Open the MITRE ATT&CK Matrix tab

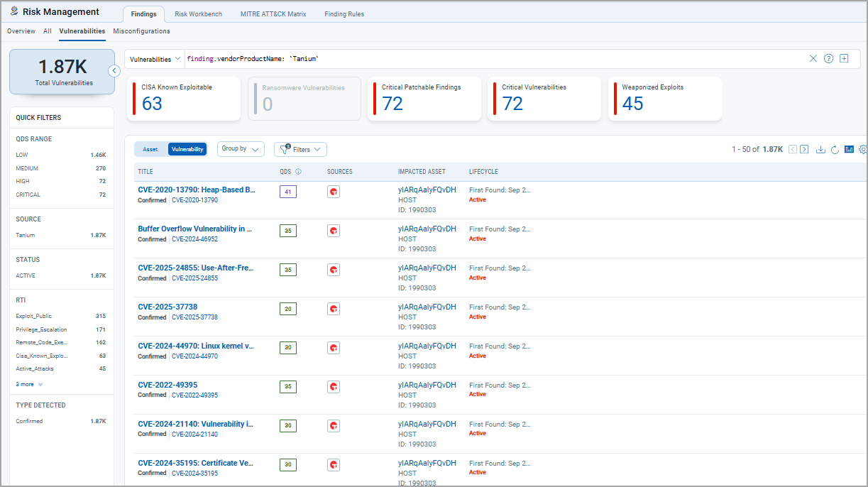tap(273, 14)
